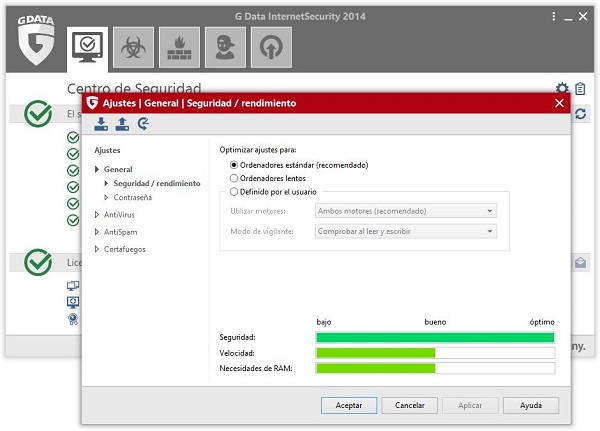Click the single monitor license icon
This screenshot has height=431, width=600.
tap(73, 302)
